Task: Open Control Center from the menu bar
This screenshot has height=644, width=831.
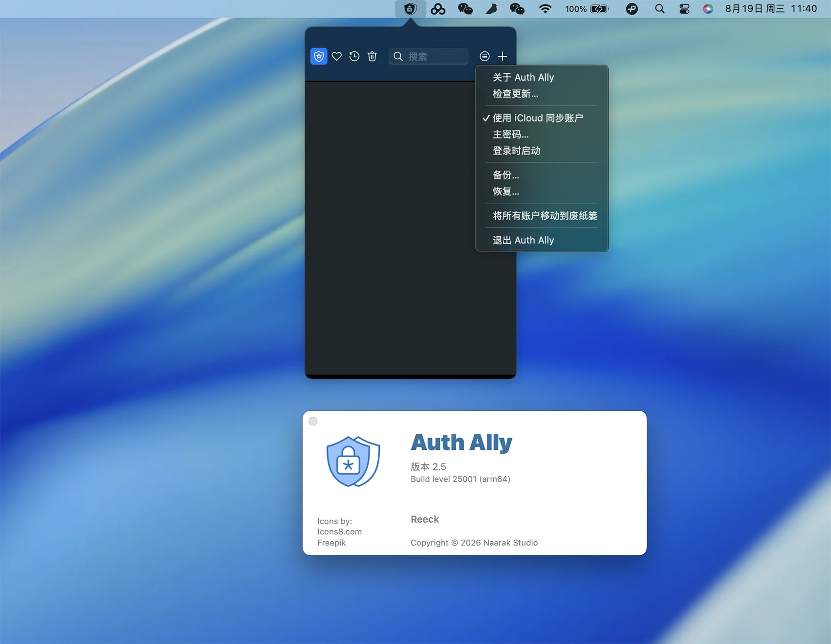Action: pyautogui.click(x=684, y=9)
